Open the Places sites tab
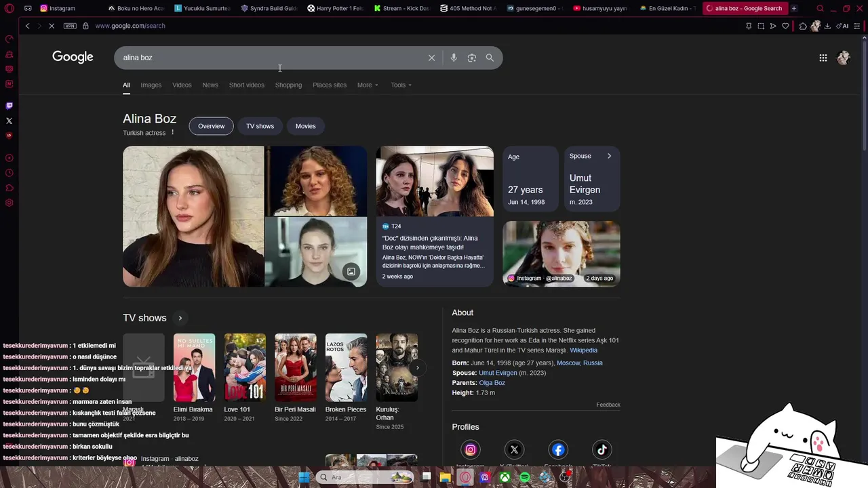Image resolution: width=868 pixels, height=488 pixels. [330, 85]
